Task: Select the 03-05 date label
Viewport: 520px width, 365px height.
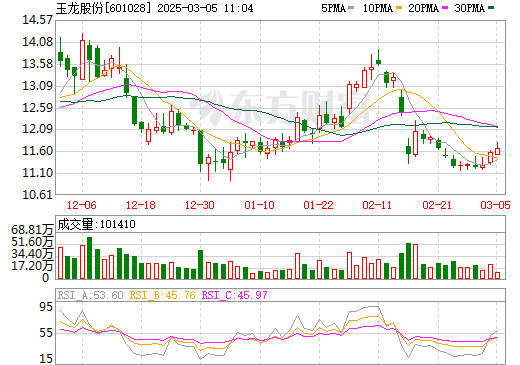Action: pyautogui.click(x=495, y=205)
